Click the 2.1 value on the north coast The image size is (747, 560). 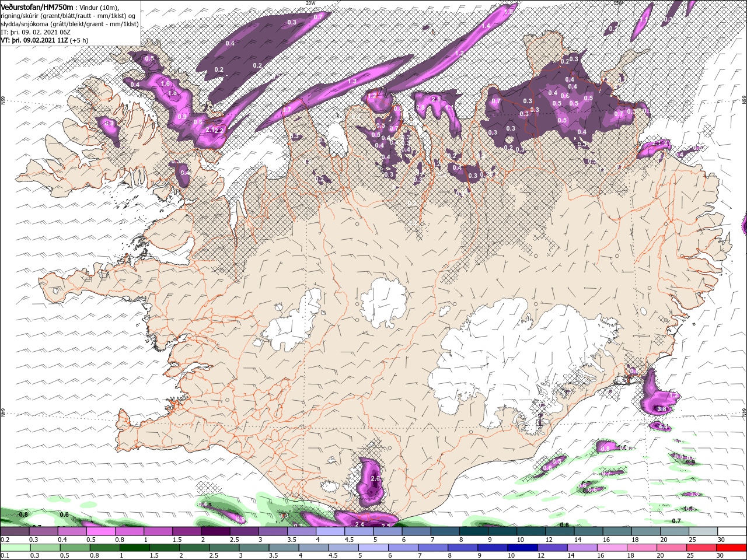435,99
